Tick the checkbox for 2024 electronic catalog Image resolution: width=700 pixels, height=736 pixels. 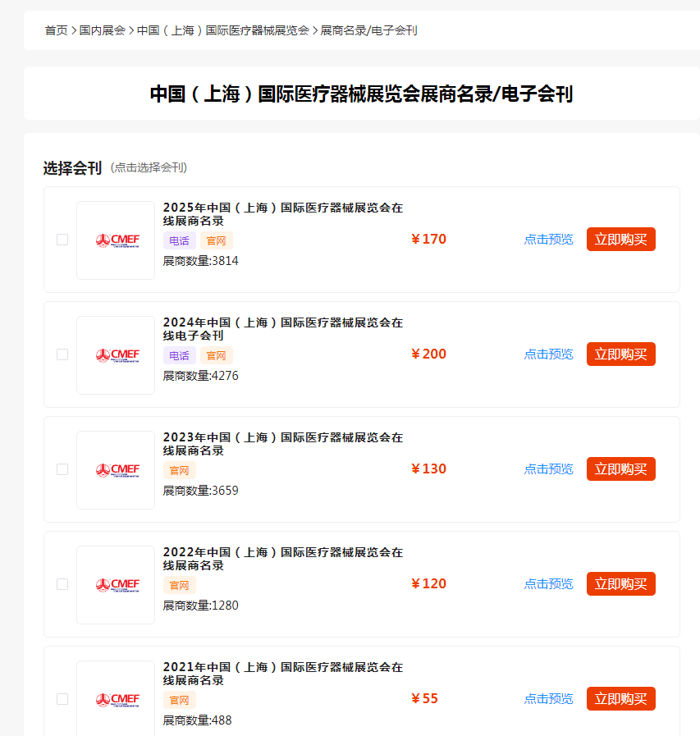[62, 354]
